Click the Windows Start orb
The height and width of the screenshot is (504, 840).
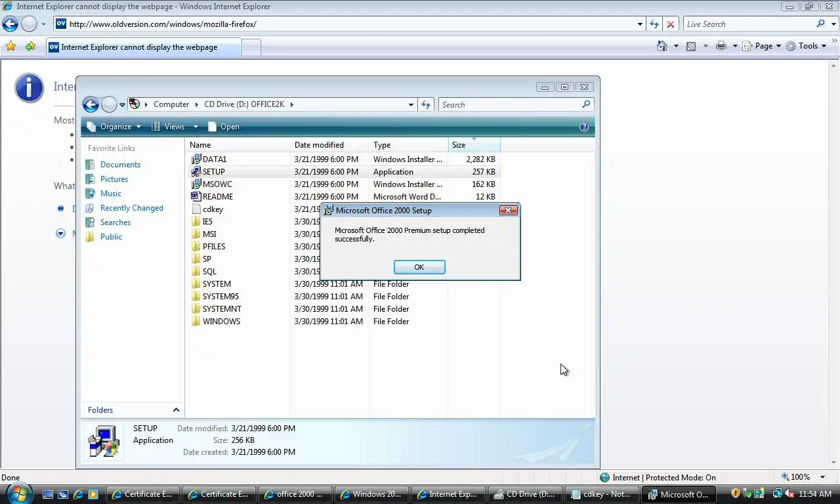[x=18, y=493]
